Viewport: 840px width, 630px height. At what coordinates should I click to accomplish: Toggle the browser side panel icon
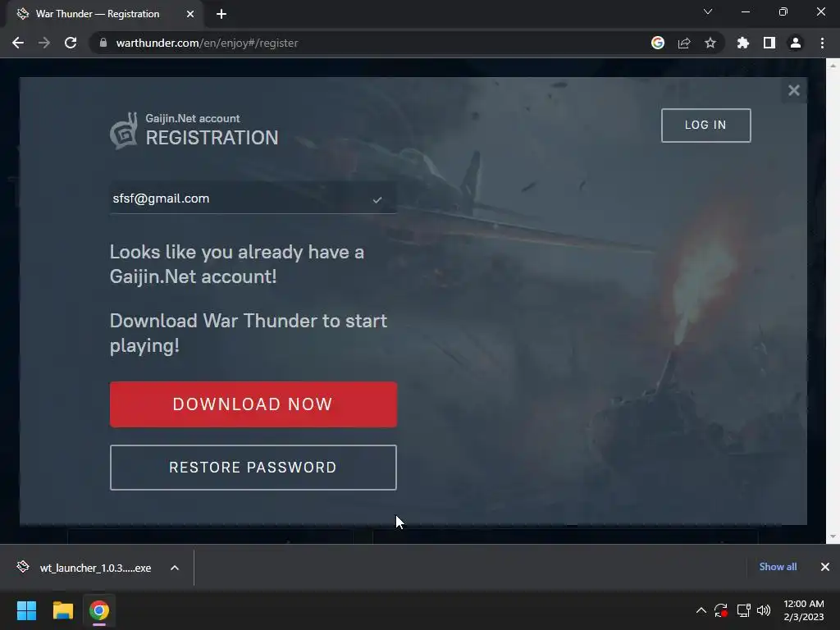pos(769,43)
